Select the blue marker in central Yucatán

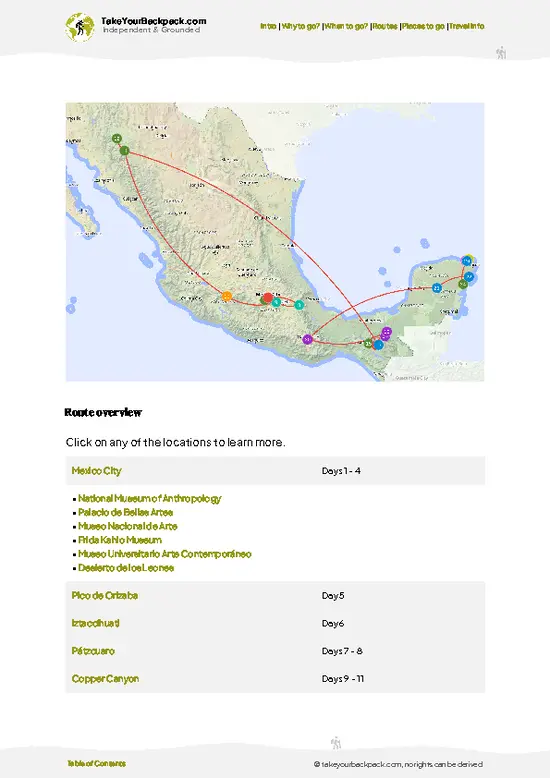pos(436,288)
